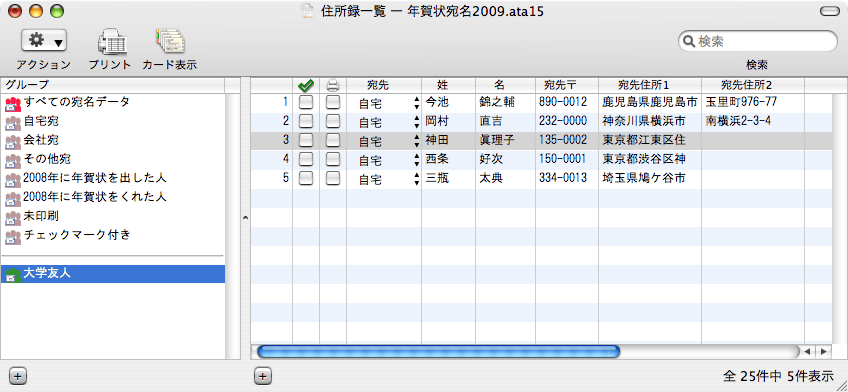Select 2008年に年賀状をくれた人 group
The height and width of the screenshot is (392, 848).
[x=113, y=197]
